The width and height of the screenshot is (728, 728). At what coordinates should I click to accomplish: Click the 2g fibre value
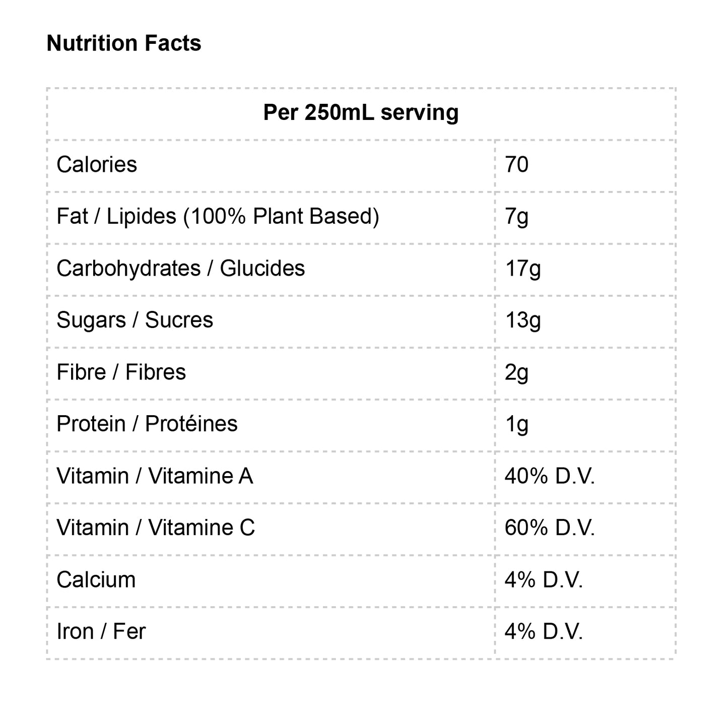pyautogui.click(x=516, y=372)
